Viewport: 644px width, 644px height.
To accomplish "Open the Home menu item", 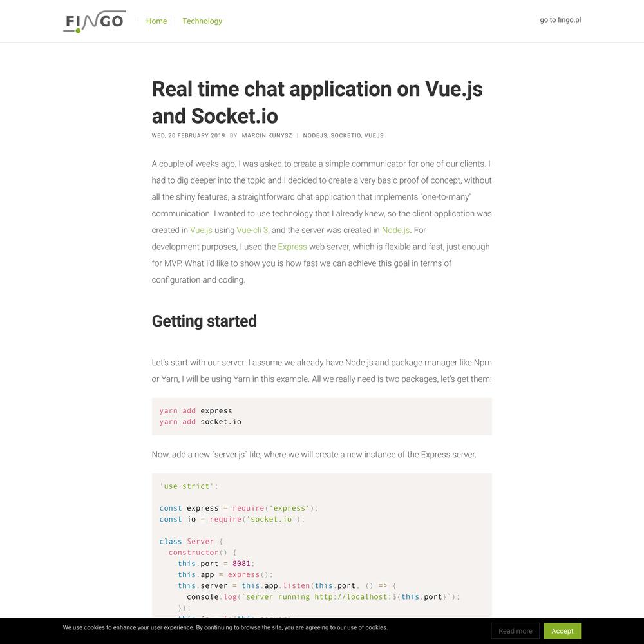I will (x=156, y=21).
